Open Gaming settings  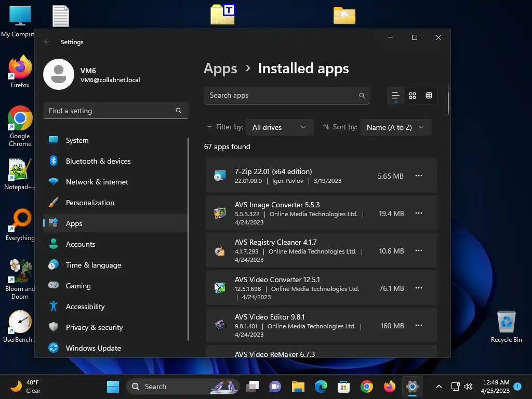(x=115, y=286)
